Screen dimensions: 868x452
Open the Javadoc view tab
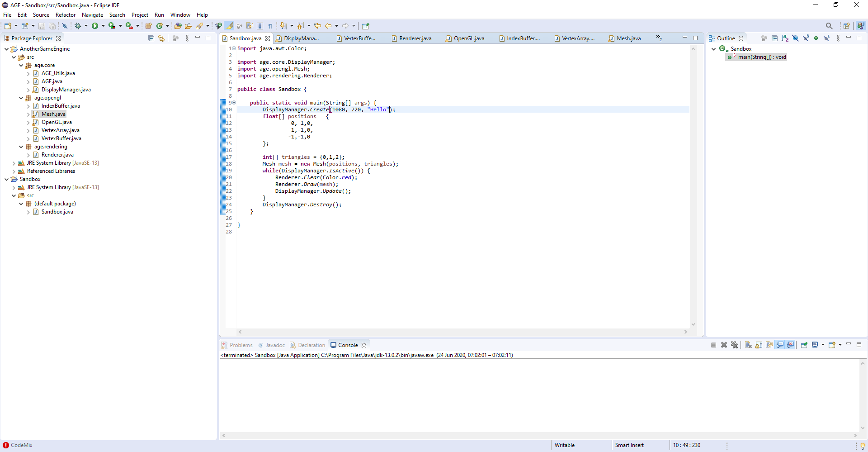271,345
